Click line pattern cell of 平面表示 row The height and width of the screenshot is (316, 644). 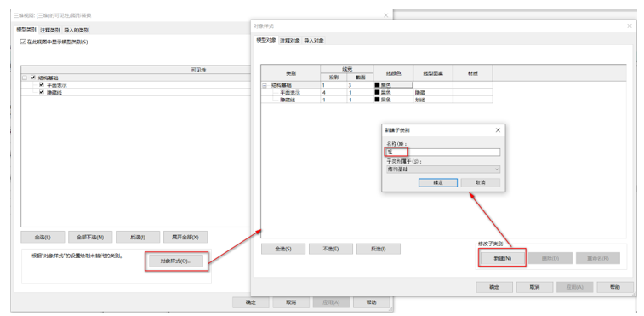(x=433, y=93)
